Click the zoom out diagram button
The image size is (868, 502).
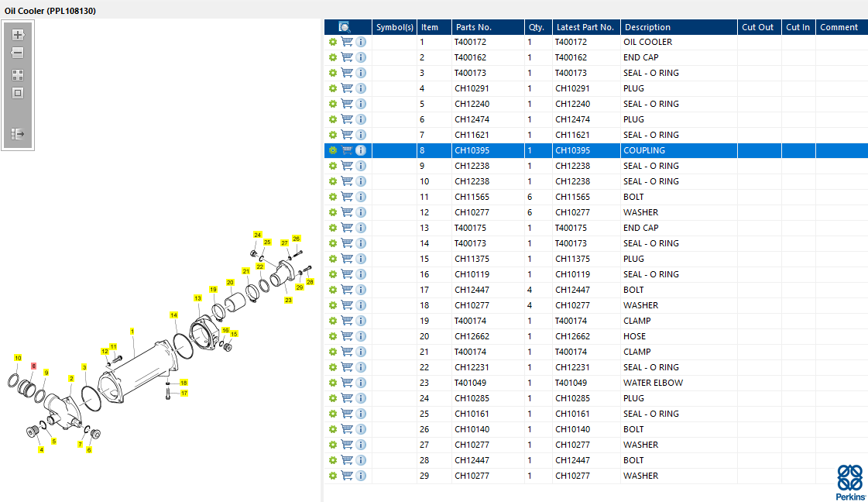(18, 53)
